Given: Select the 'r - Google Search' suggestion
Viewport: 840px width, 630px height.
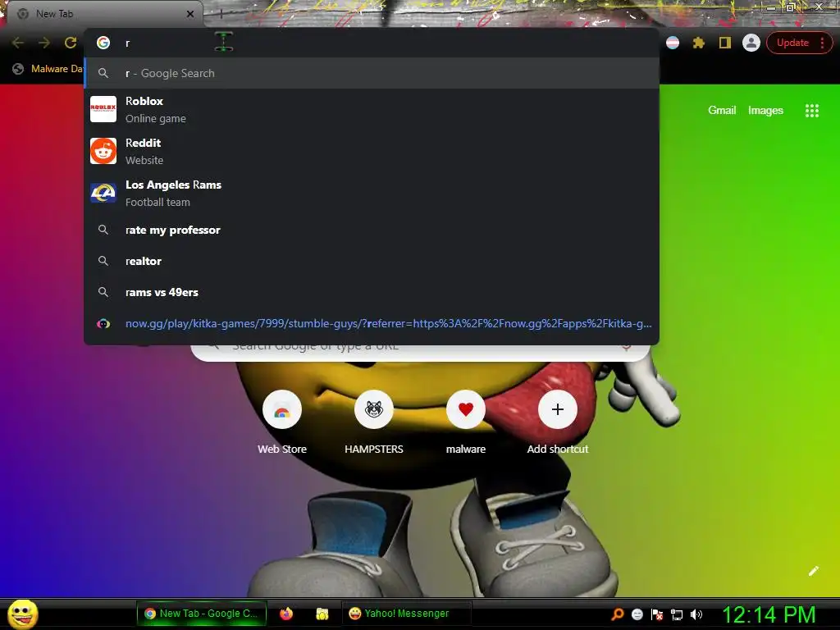Looking at the screenshot, I should [372, 73].
